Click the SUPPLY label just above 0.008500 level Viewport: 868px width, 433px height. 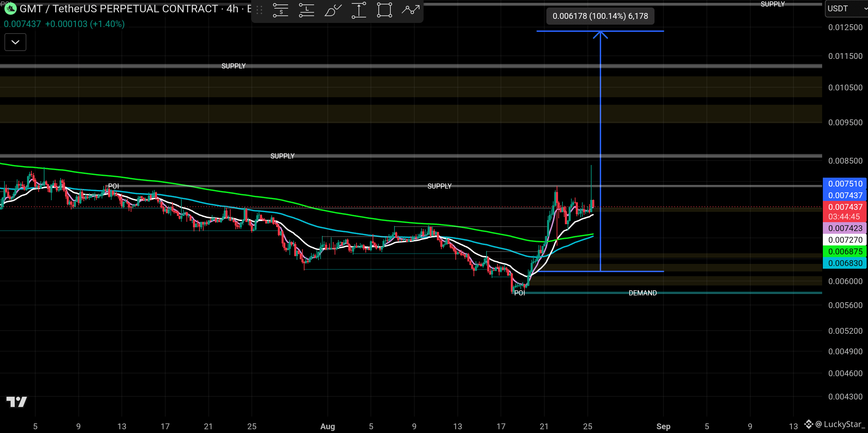(282, 156)
